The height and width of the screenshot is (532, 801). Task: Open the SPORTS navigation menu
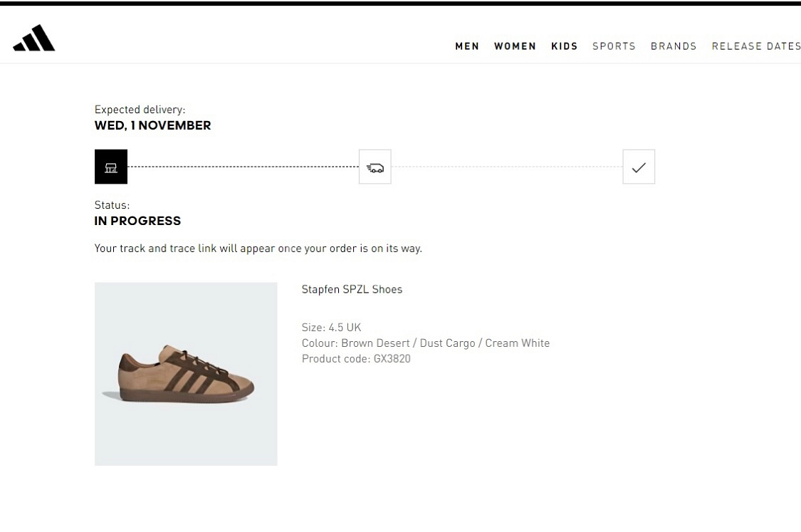(x=614, y=46)
